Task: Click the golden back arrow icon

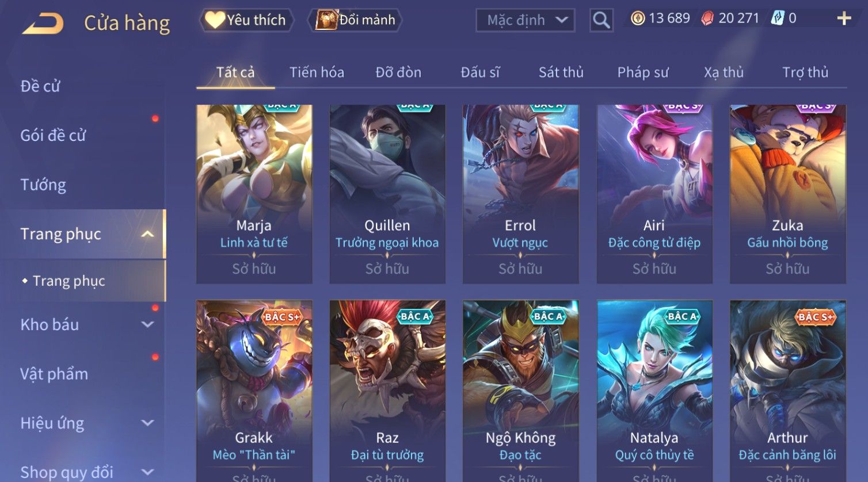Action: point(43,24)
